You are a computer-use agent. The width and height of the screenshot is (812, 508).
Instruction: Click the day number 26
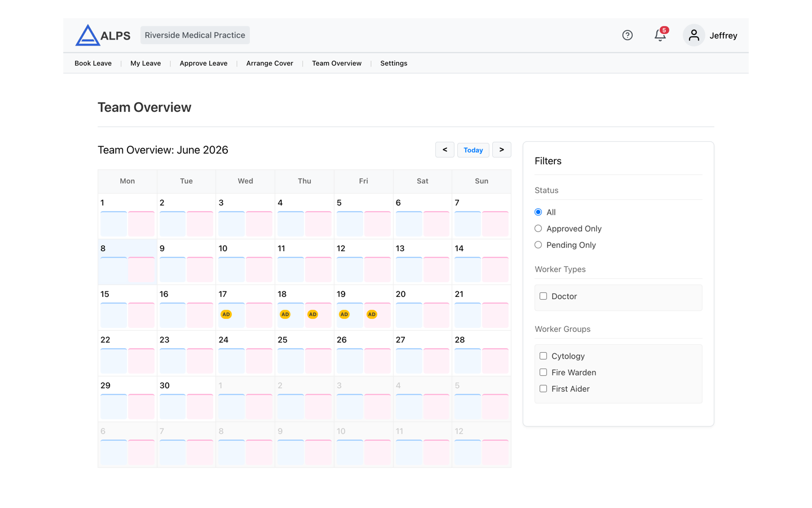tap(342, 340)
